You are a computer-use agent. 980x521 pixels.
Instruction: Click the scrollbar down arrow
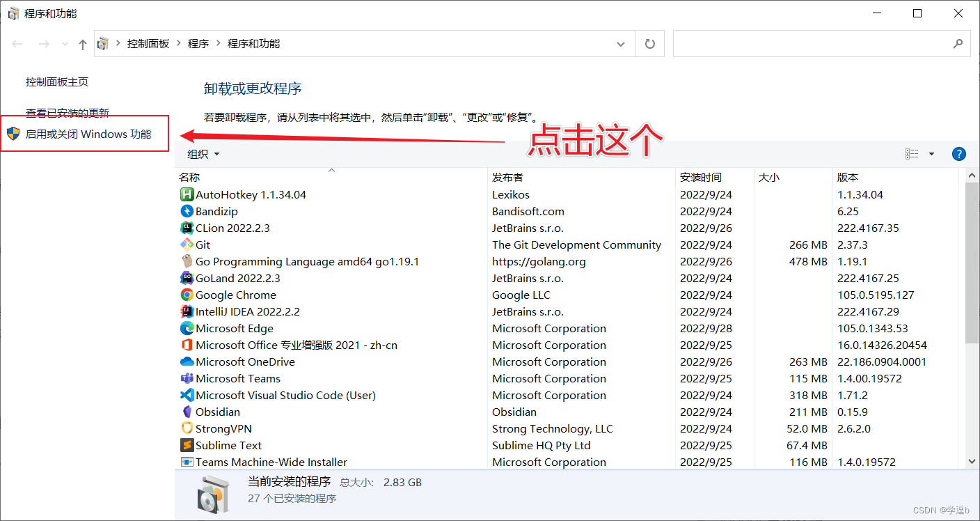tap(972, 461)
